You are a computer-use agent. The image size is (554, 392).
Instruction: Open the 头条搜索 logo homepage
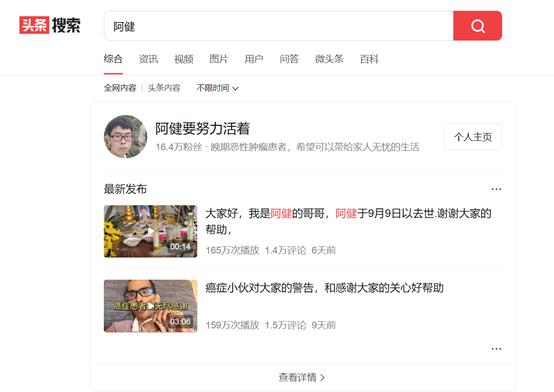click(50, 25)
